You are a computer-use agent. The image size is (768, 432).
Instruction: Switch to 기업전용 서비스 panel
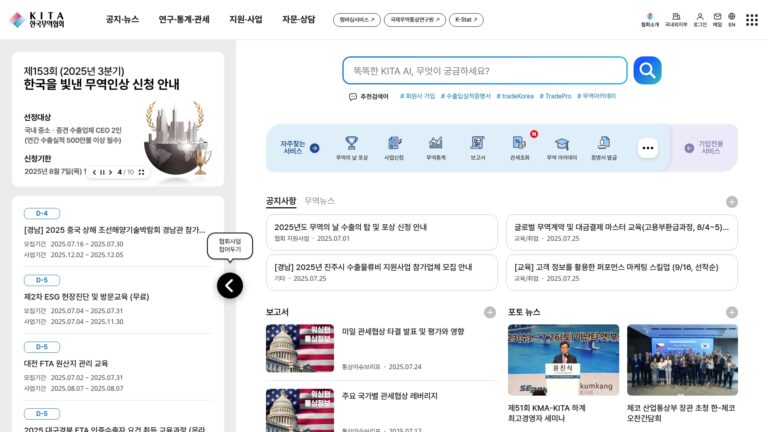click(704, 147)
